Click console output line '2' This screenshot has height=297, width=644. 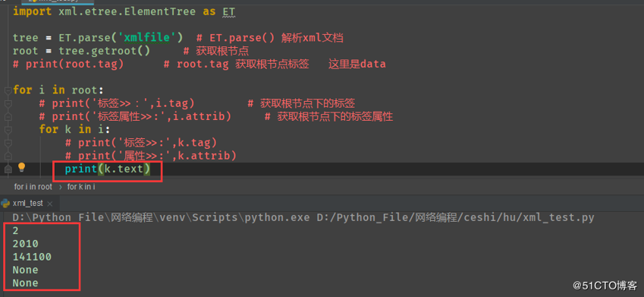(16, 231)
